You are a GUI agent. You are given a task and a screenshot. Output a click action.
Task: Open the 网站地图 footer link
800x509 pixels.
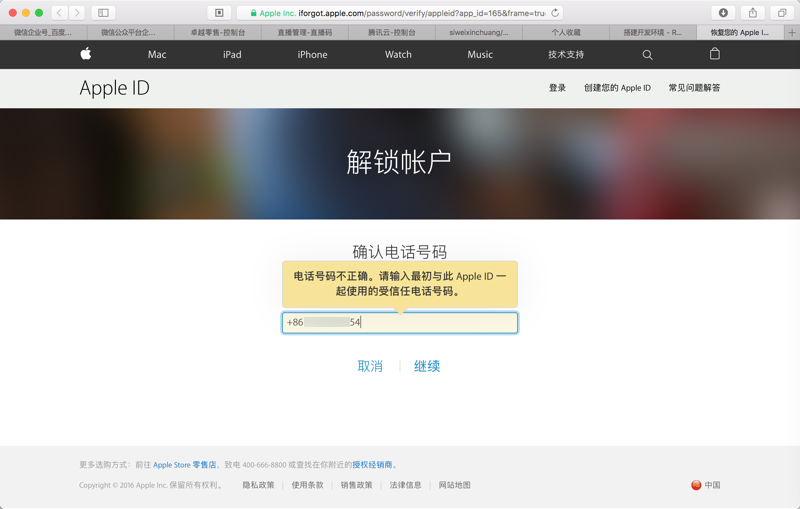coord(454,485)
